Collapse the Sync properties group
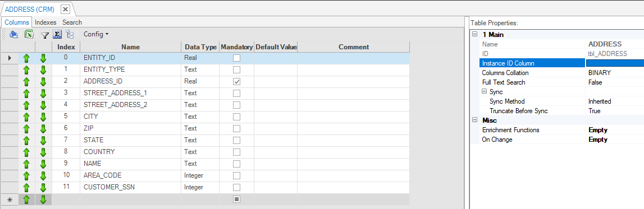 [484, 92]
